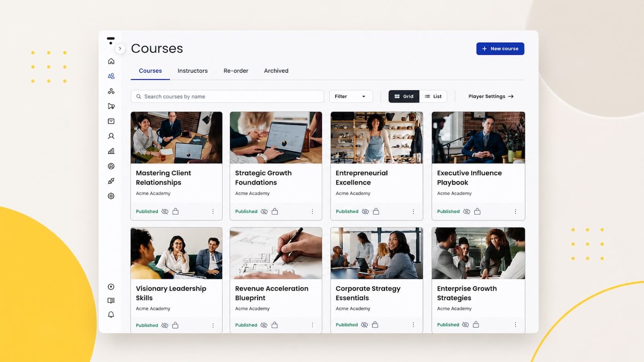Open more options for Corporate Strategy Essentials
The height and width of the screenshot is (362, 644).
pos(413,325)
